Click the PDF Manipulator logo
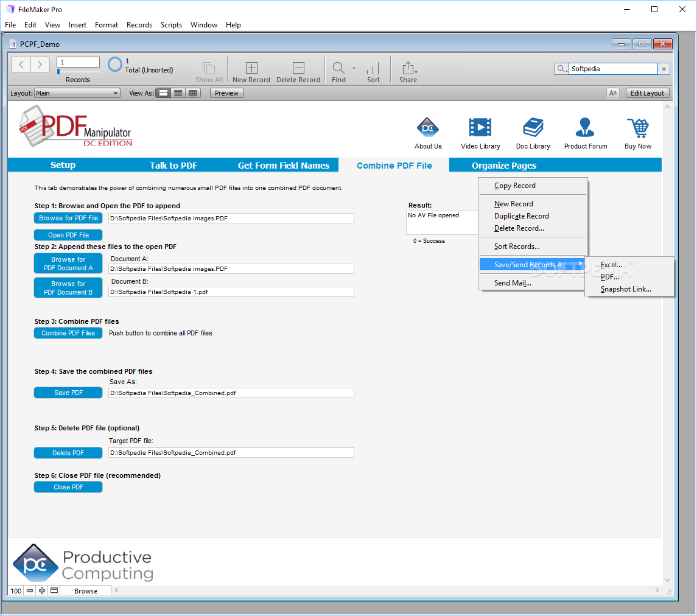The width and height of the screenshot is (697, 616). (75, 126)
